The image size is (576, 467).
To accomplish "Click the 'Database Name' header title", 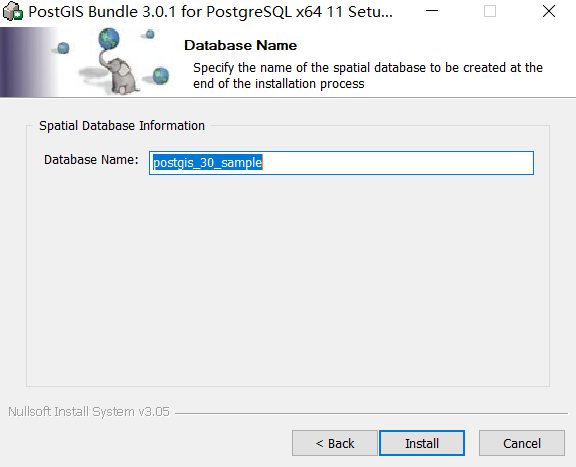I will pos(241,45).
